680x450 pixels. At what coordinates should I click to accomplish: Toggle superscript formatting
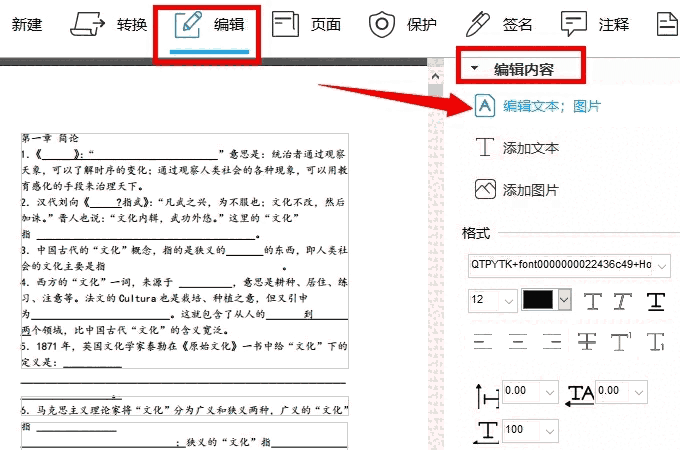[x=621, y=342]
